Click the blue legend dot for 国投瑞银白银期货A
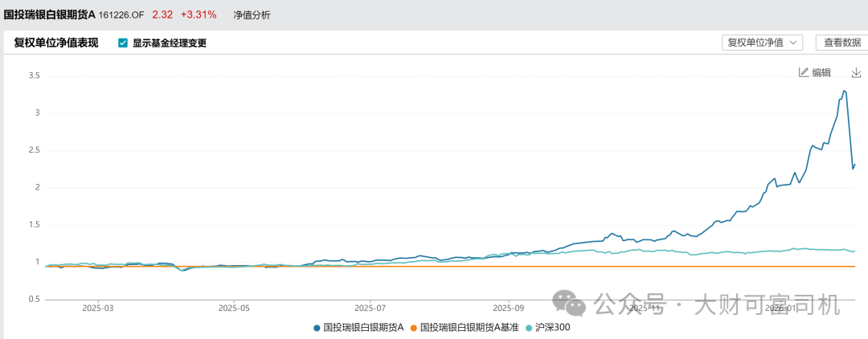The image size is (868, 339). (x=317, y=328)
